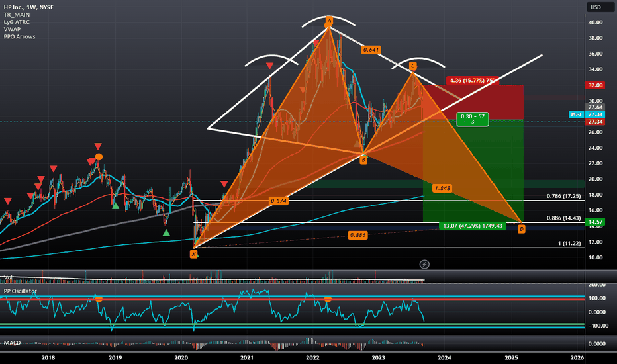Viewport: 617px width, 364px height.
Task: Click the orange B point label
Action: [x=363, y=160]
